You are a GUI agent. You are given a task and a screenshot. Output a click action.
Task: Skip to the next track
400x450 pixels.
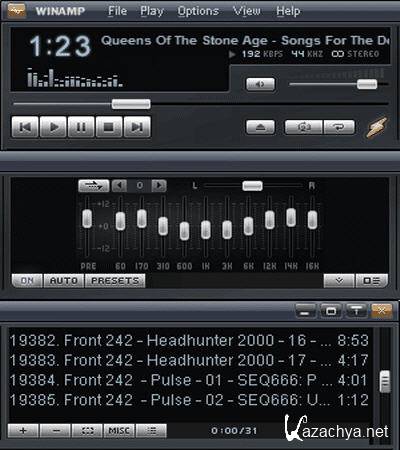tap(137, 127)
